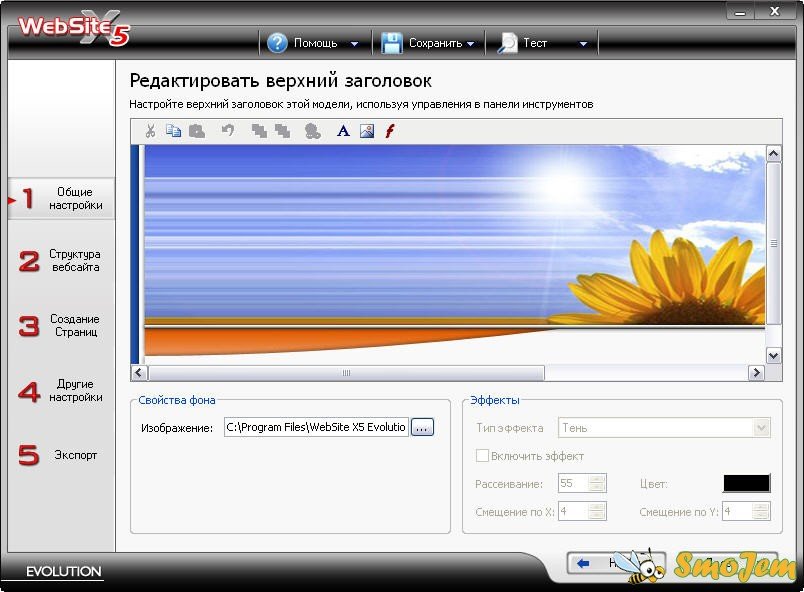
Task: Click the Insert Text 'A' tool
Action: tap(343, 131)
